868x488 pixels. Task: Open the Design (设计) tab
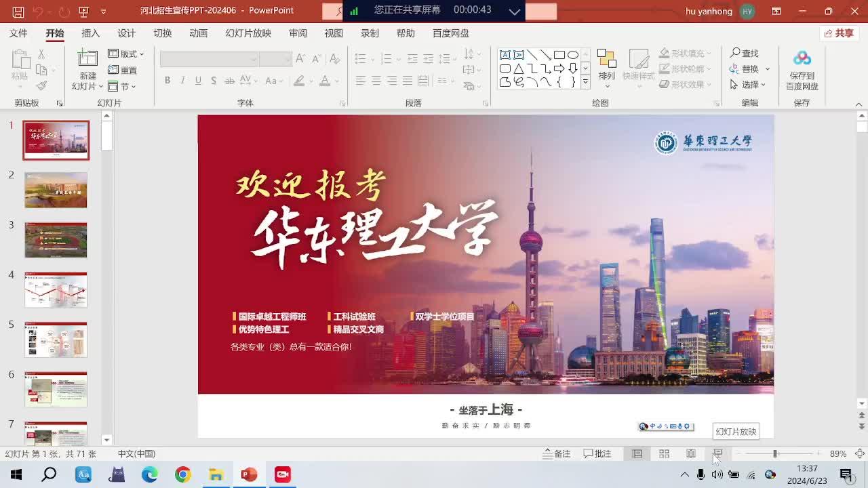pos(126,33)
